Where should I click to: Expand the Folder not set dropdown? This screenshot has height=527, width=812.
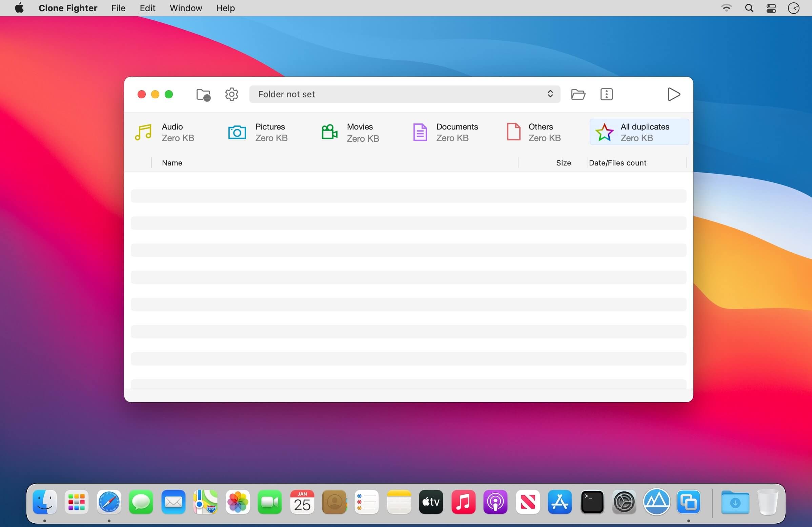pyautogui.click(x=405, y=94)
